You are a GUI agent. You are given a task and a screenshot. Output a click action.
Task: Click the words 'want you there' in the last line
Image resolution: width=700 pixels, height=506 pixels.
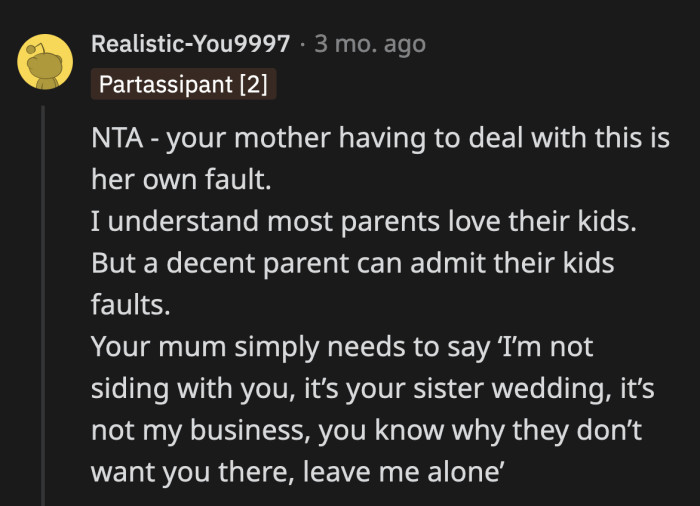192,472
